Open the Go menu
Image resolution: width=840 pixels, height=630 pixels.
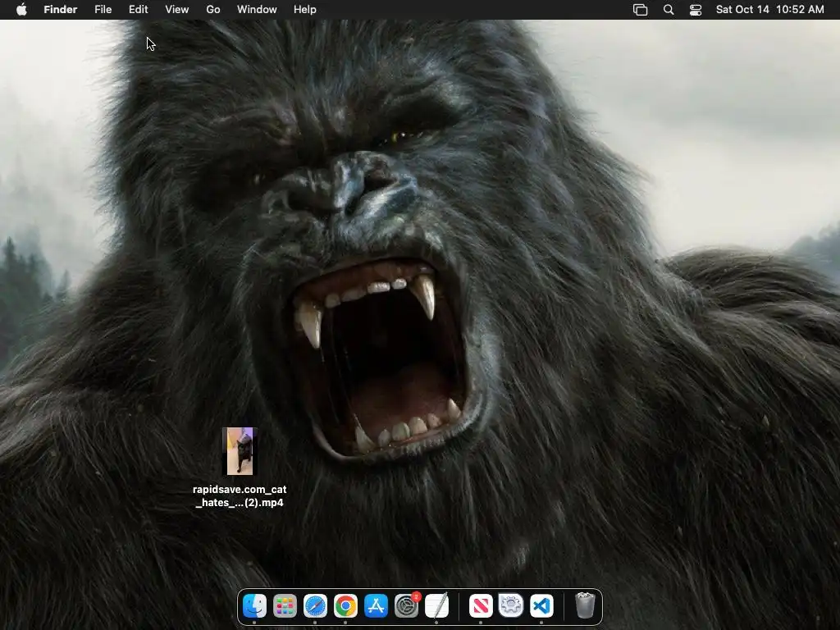click(213, 10)
